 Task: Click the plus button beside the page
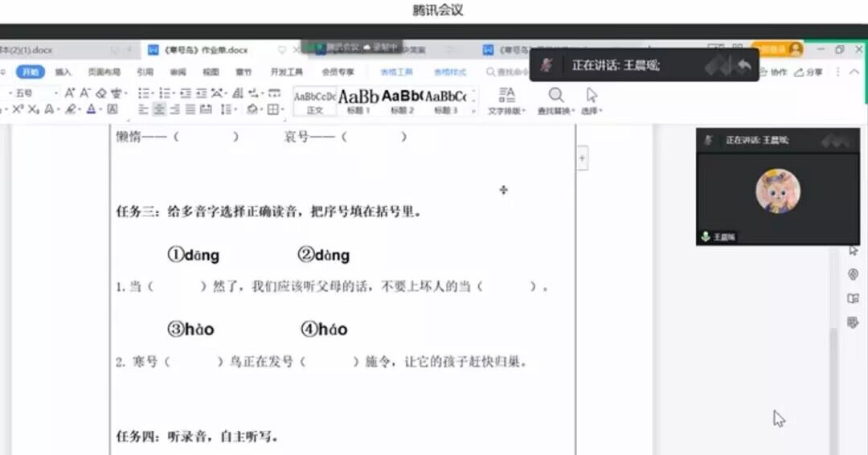point(582,159)
